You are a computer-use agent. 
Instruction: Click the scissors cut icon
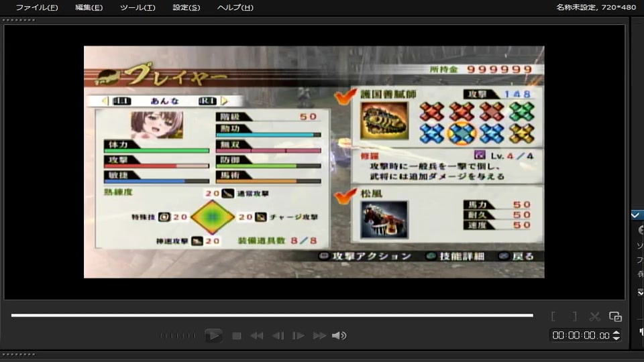click(x=595, y=316)
